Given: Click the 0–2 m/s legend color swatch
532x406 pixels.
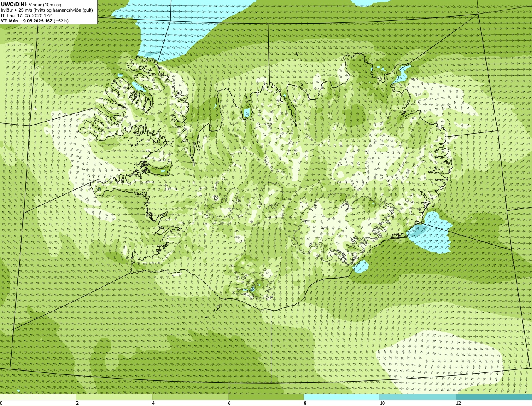Looking at the screenshot, I should pos(38,397).
